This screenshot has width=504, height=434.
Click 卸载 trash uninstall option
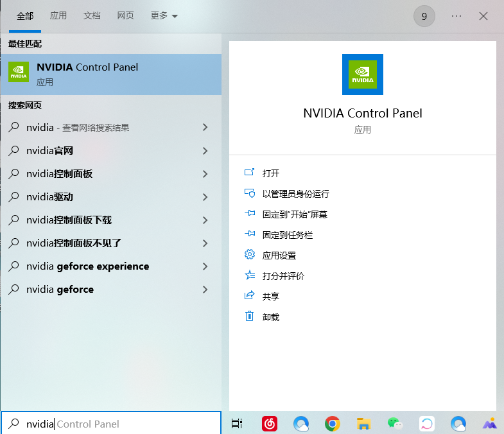pyautogui.click(x=270, y=317)
